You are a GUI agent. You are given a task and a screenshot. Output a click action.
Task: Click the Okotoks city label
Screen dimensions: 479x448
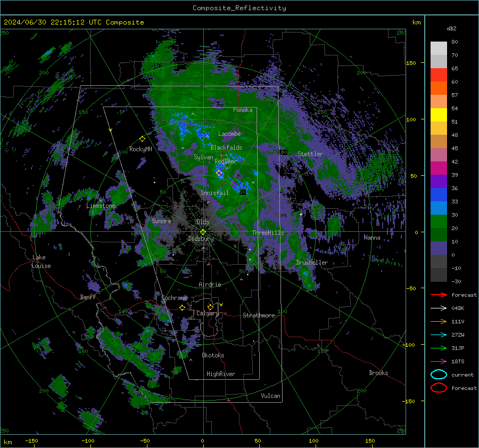213,355
